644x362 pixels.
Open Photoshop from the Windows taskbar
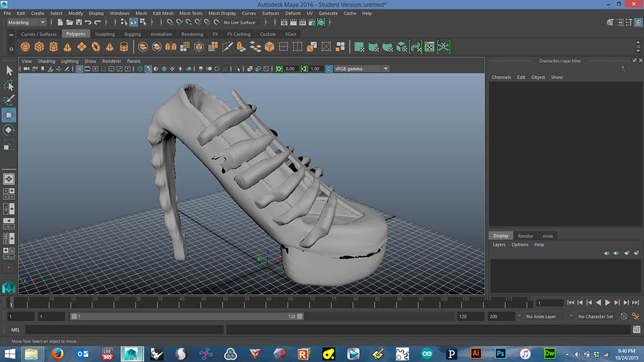pyautogui.click(x=501, y=353)
